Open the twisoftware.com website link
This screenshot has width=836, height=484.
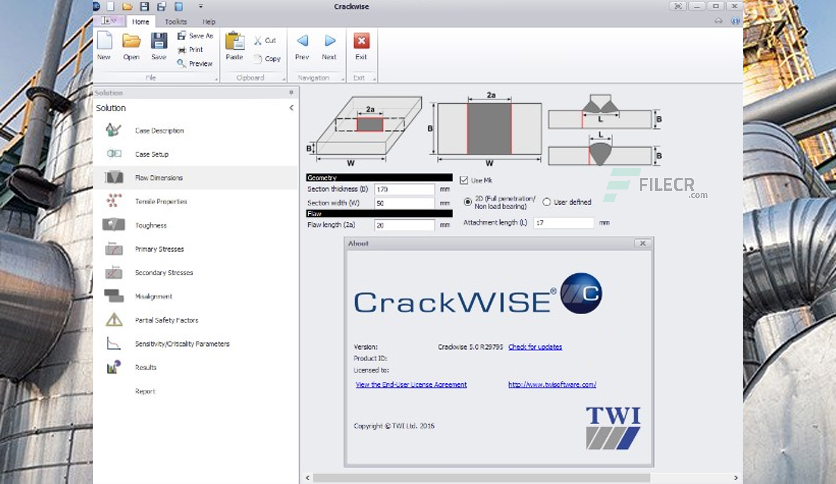coord(552,384)
